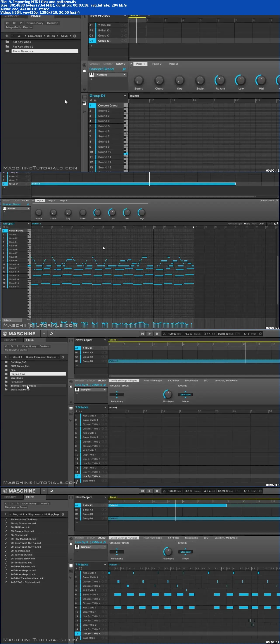The width and height of the screenshot is (280, 644).
Task: Adjust the High knob in 00:01:27 frame
Action: pyautogui.click(x=142, y=212)
